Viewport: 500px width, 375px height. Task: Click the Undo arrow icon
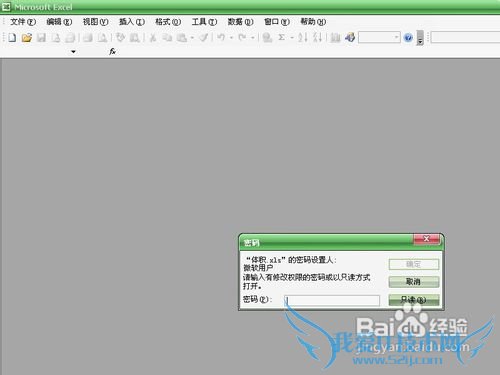pyautogui.click(x=221, y=37)
